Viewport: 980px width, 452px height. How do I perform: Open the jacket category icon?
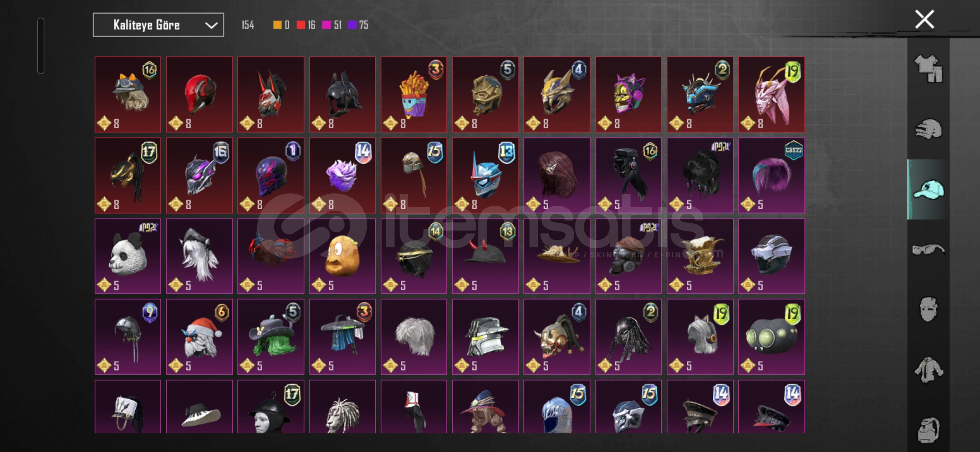(x=928, y=370)
